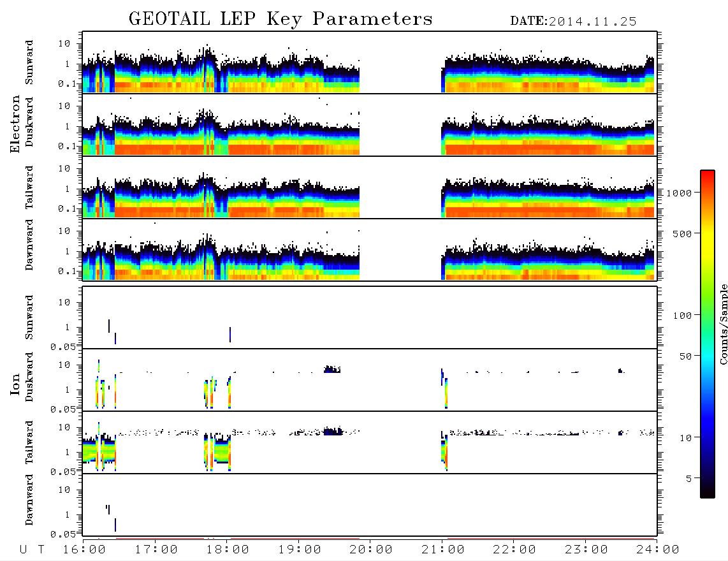Click the "19:00" time tick label
This screenshot has height=561, width=728.
300,550
